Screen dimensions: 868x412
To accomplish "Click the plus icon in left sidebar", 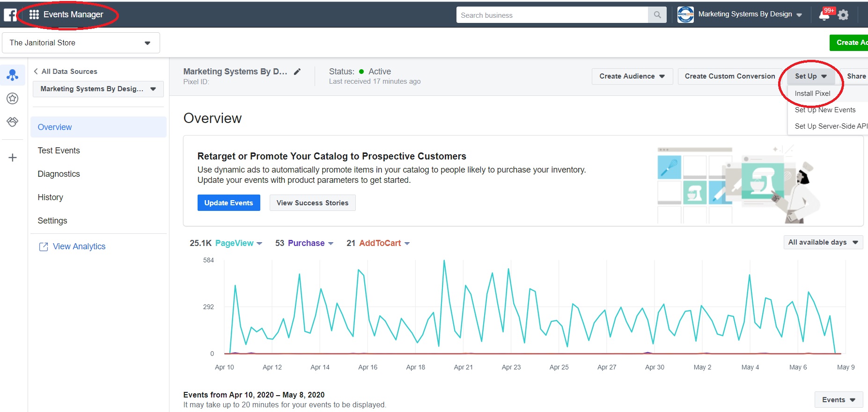I will tap(13, 158).
